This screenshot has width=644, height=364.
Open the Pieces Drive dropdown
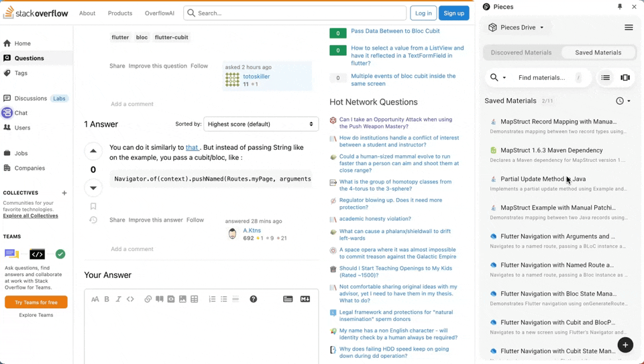point(517,28)
